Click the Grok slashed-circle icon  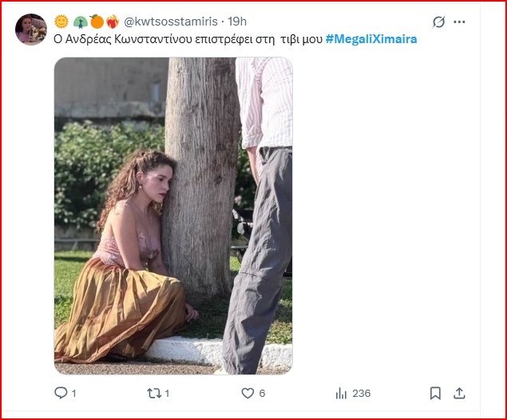pos(438,22)
